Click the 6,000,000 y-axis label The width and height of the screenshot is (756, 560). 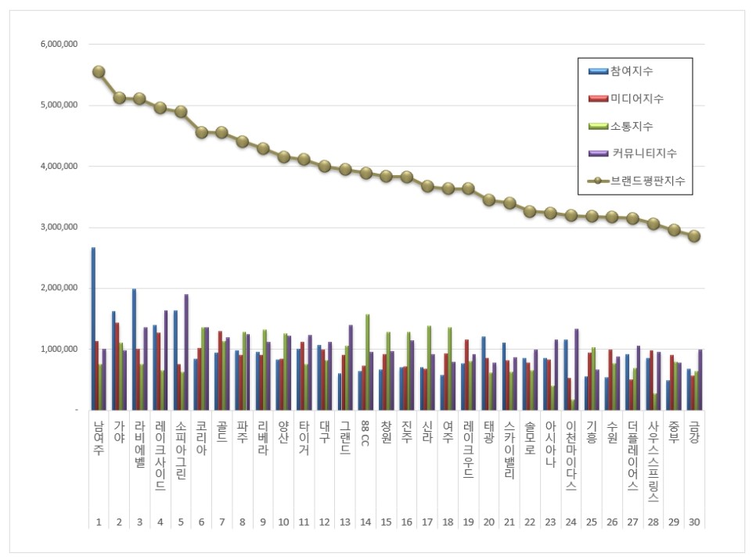click(x=59, y=44)
